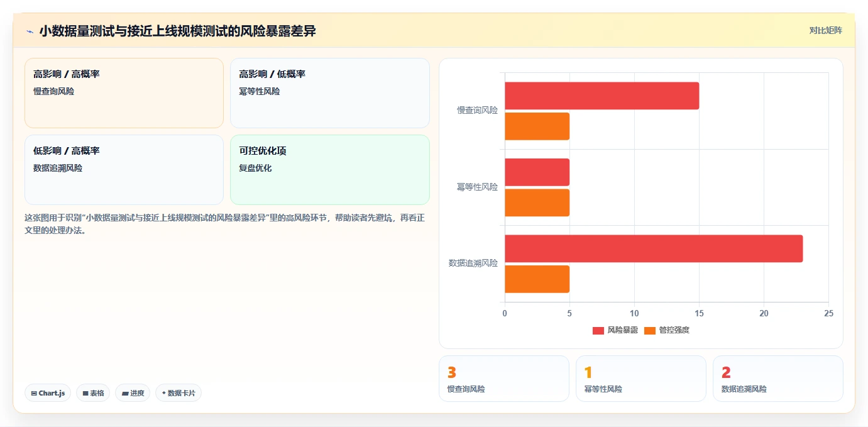The image size is (868, 427).
Task: Click the 数据卡片 tag chip
Action: point(179,393)
